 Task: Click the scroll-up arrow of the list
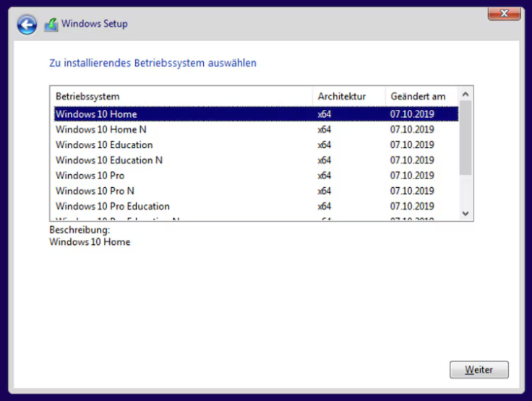pyautogui.click(x=465, y=95)
